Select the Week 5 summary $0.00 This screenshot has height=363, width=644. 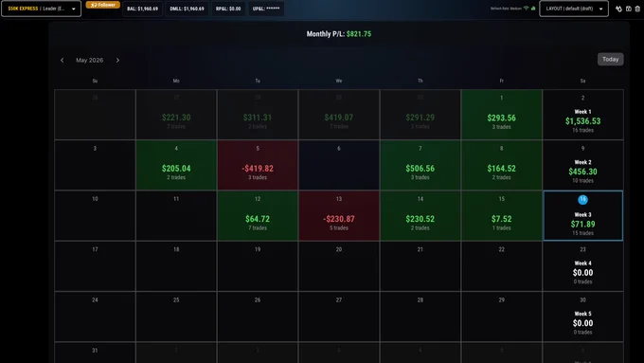pyautogui.click(x=582, y=317)
